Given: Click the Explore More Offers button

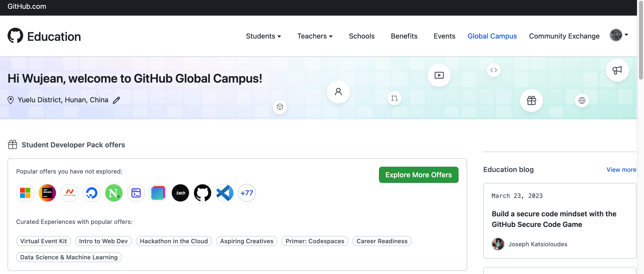Looking at the screenshot, I should [x=418, y=175].
